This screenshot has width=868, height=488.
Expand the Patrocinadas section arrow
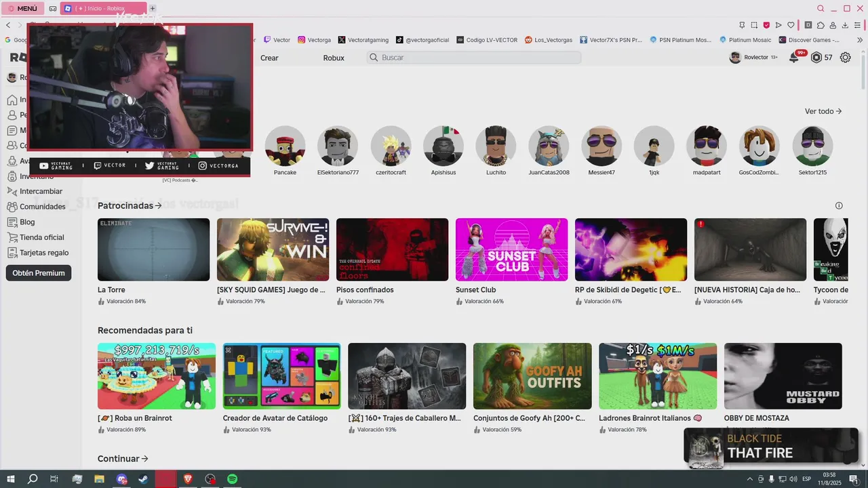pyautogui.click(x=158, y=205)
